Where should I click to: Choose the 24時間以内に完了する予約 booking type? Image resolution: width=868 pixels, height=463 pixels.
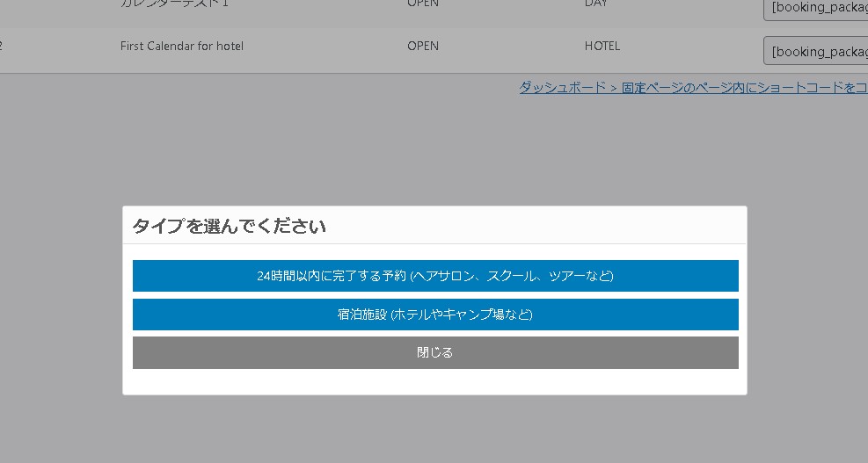[435, 276]
